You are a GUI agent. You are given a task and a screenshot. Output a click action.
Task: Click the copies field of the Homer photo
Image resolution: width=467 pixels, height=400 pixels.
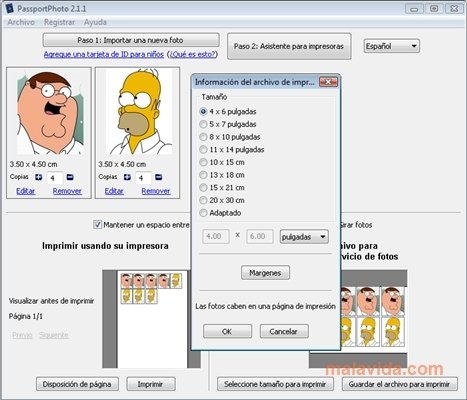pyautogui.click(x=143, y=178)
